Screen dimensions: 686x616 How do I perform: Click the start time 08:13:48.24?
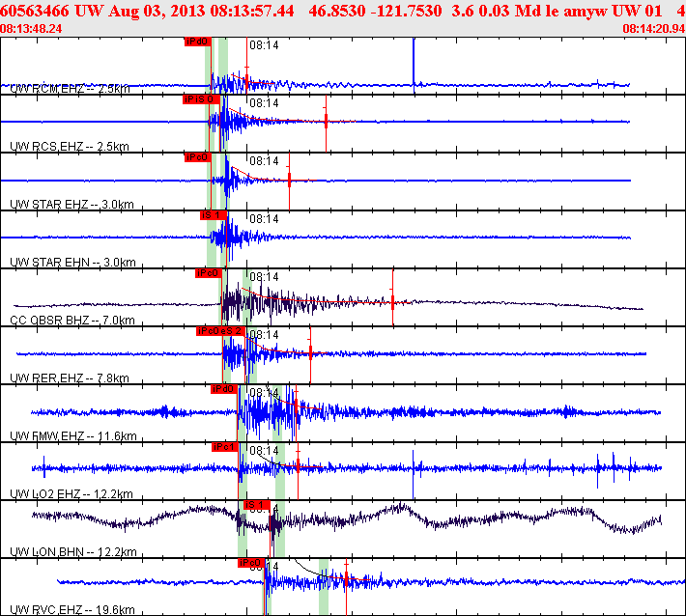tap(31, 29)
